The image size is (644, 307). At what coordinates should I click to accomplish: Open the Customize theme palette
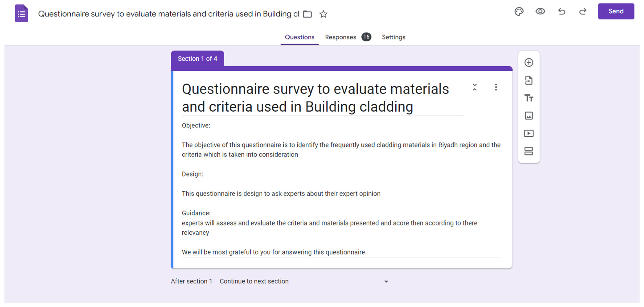pyautogui.click(x=519, y=12)
